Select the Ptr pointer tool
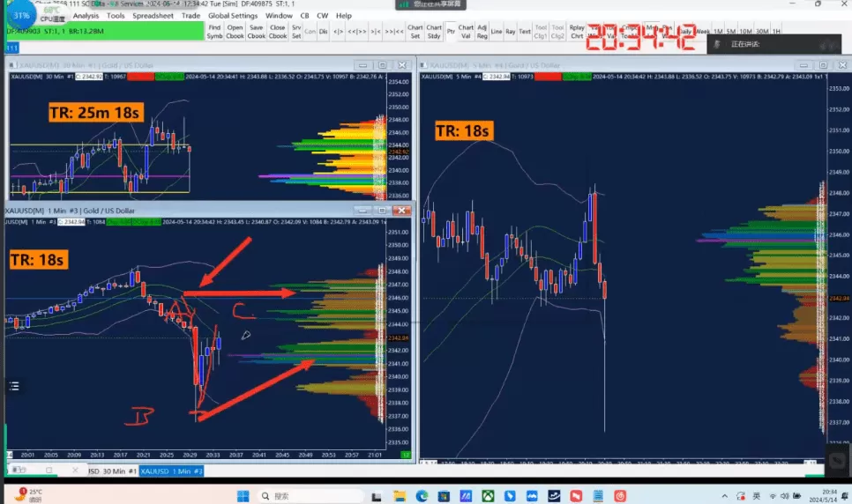Image resolution: width=852 pixels, height=504 pixels. coord(451,32)
